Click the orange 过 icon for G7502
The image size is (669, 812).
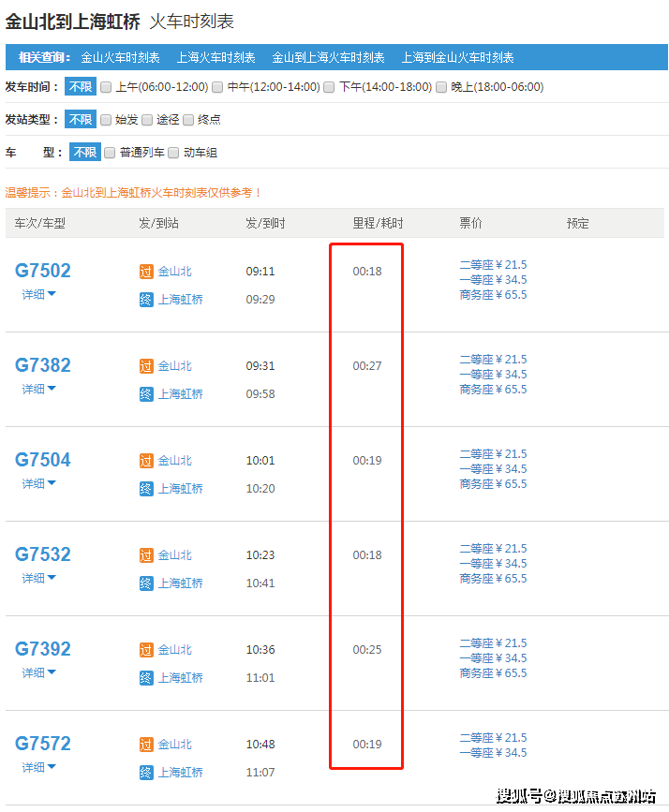click(x=145, y=272)
